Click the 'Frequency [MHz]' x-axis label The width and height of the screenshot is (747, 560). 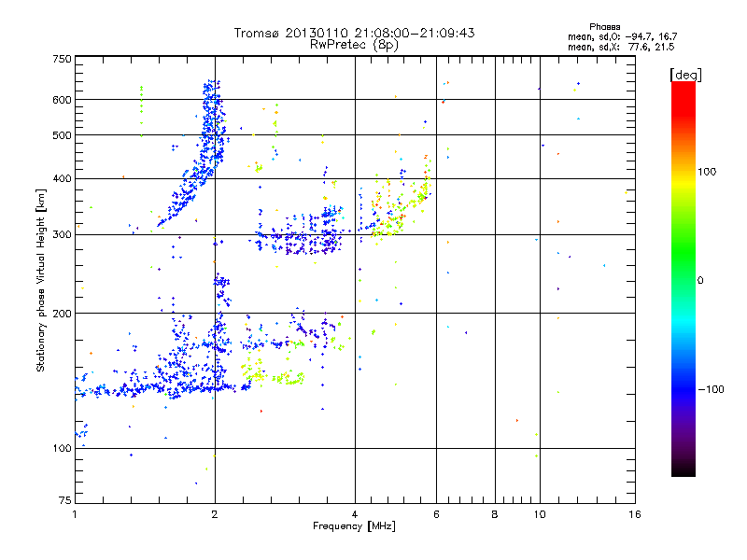pyautogui.click(x=354, y=526)
